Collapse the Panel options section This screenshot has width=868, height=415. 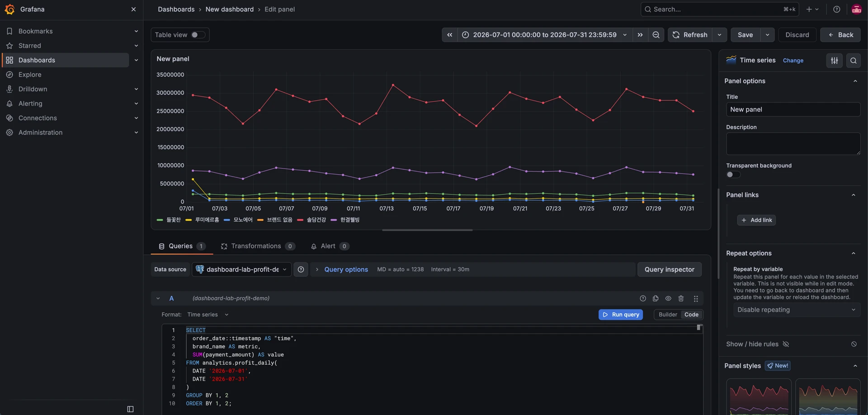tap(855, 81)
